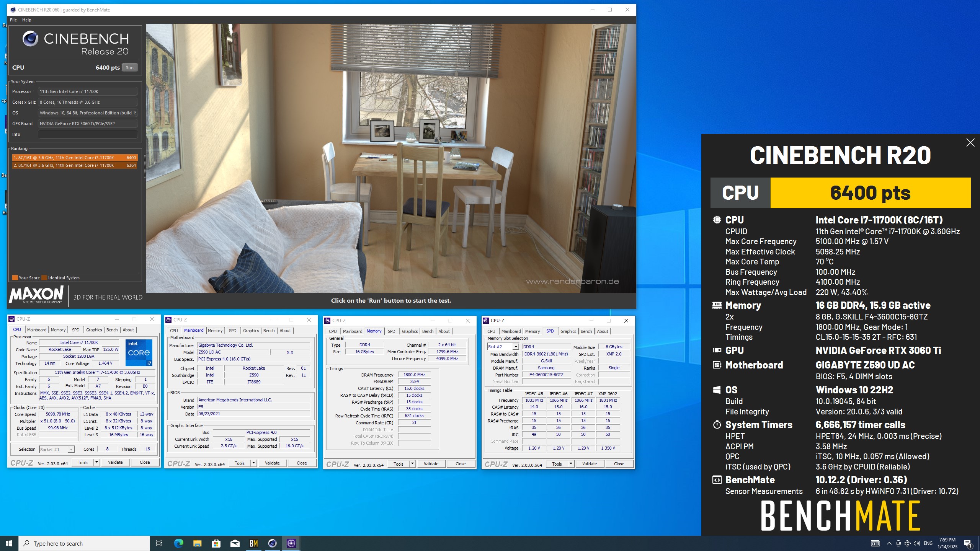The width and height of the screenshot is (980, 551).
Task: Click the System Timers stopwatch icon in BenchMate
Action: 717,424
